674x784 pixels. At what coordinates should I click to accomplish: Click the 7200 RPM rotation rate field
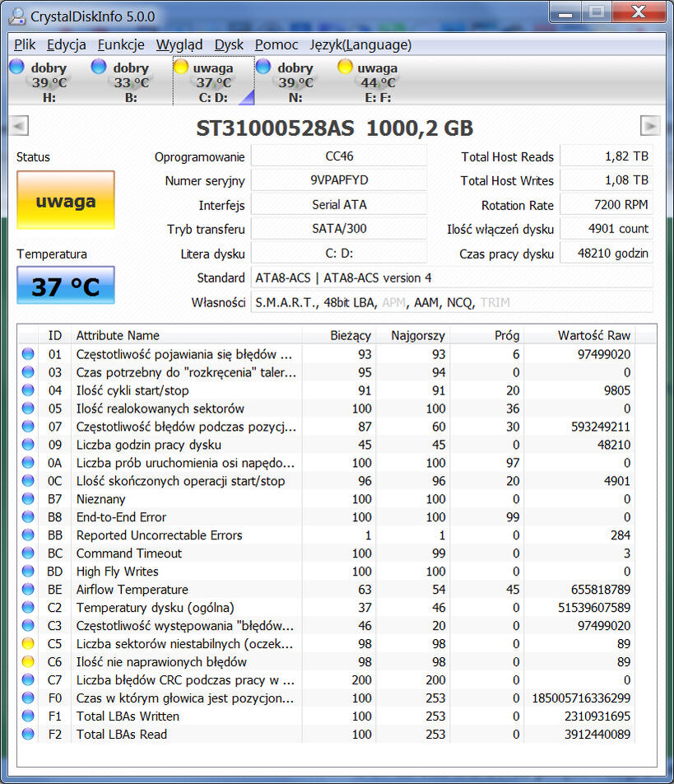607,204
